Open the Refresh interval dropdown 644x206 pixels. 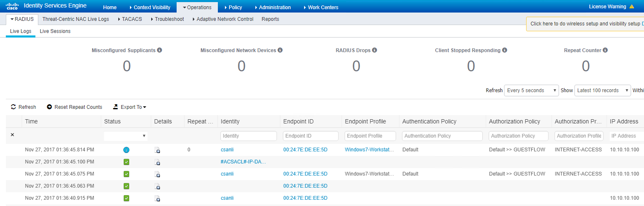coord(532,90)
